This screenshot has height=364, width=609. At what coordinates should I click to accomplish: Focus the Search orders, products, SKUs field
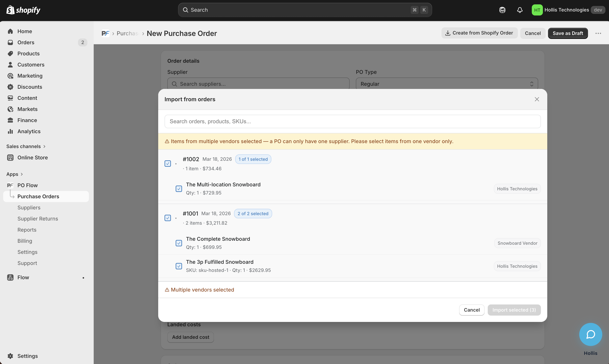point(352,121)
